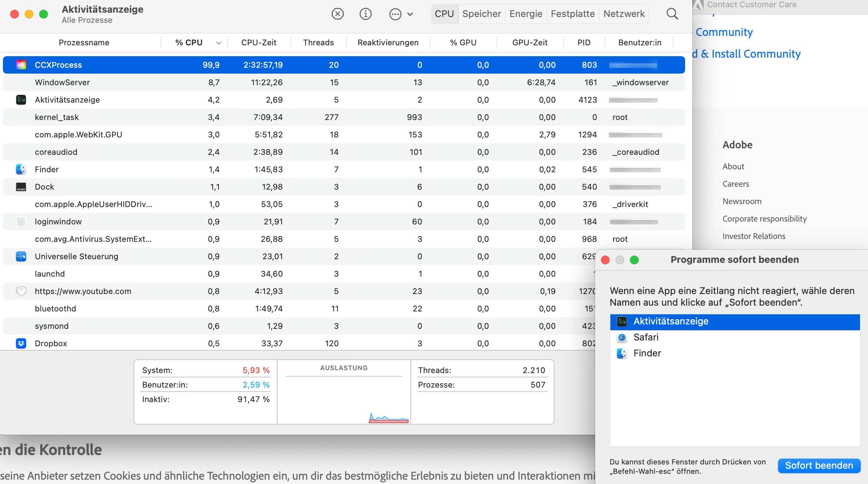Open the Community link on Adobe page
Image resolution: width=868 pixels, height=484 pixels.
(x=724, y=32)
